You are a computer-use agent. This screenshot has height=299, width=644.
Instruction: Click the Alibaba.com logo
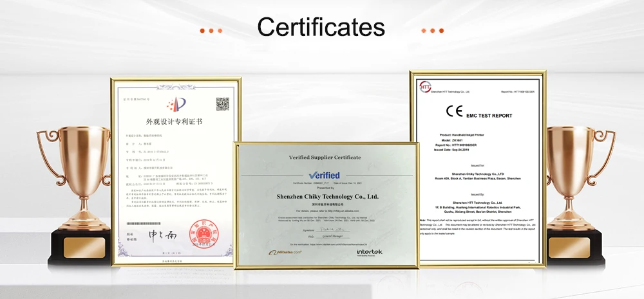point(285,252)
